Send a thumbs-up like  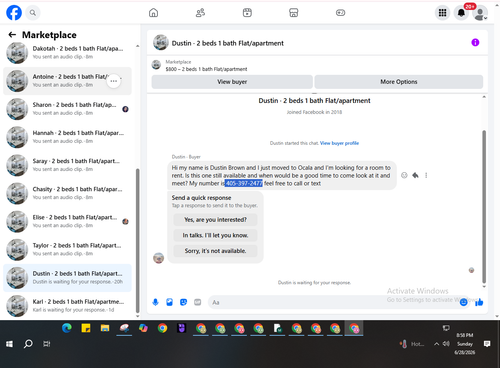click(x=479, y=302)
